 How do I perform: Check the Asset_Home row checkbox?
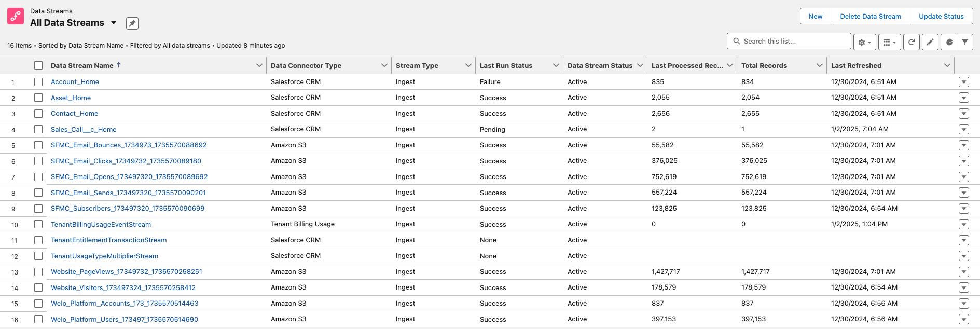(38, 98)
